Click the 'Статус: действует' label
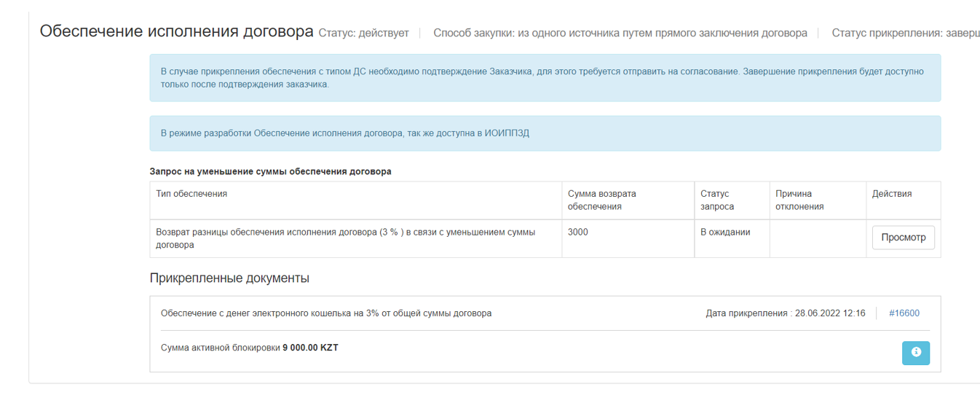The width and height of the screenshot is (980, 395). click(x=364, y=34)
